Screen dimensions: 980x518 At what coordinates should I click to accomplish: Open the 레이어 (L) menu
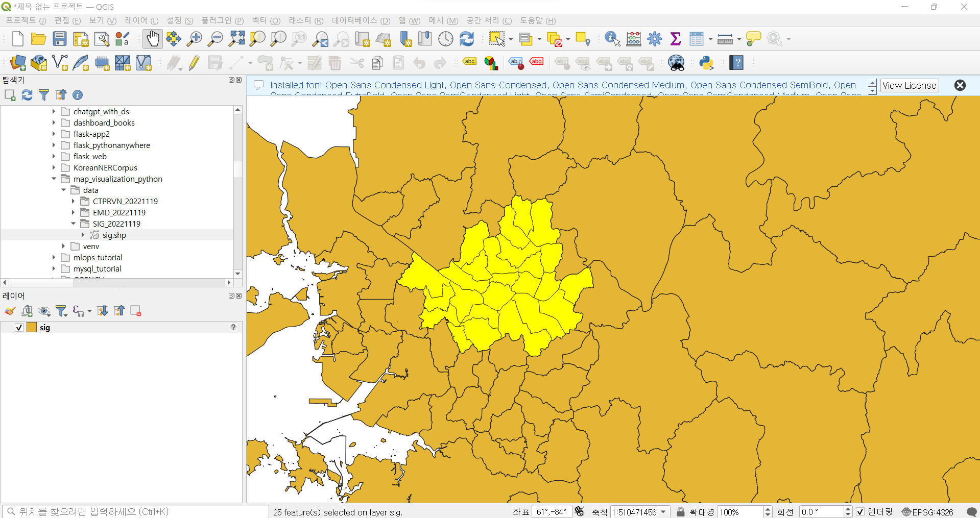(141, 20)
